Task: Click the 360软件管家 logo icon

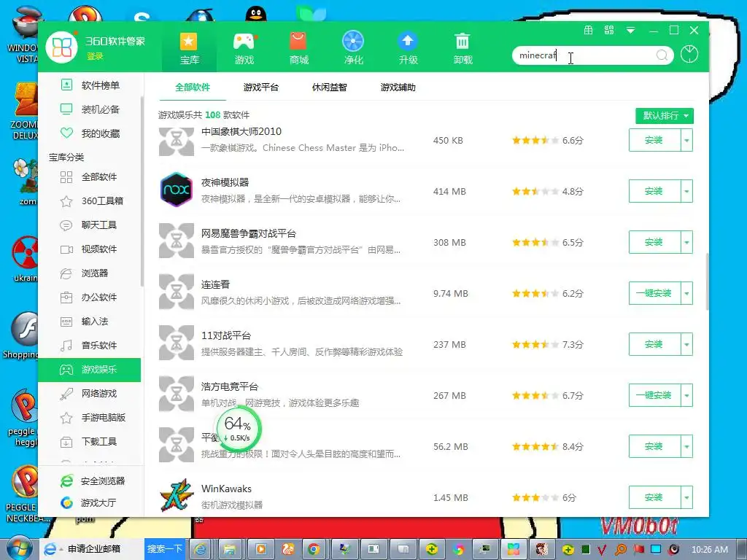Action: (61, 47)
